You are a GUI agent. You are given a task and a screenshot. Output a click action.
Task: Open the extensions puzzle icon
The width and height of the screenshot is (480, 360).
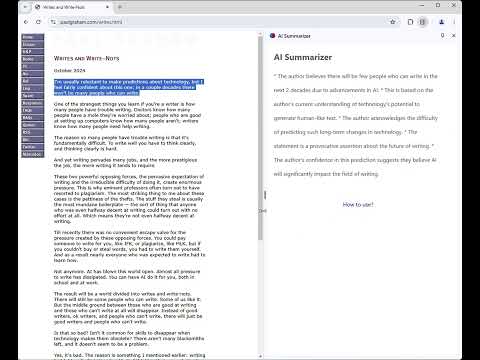[410, 22]
